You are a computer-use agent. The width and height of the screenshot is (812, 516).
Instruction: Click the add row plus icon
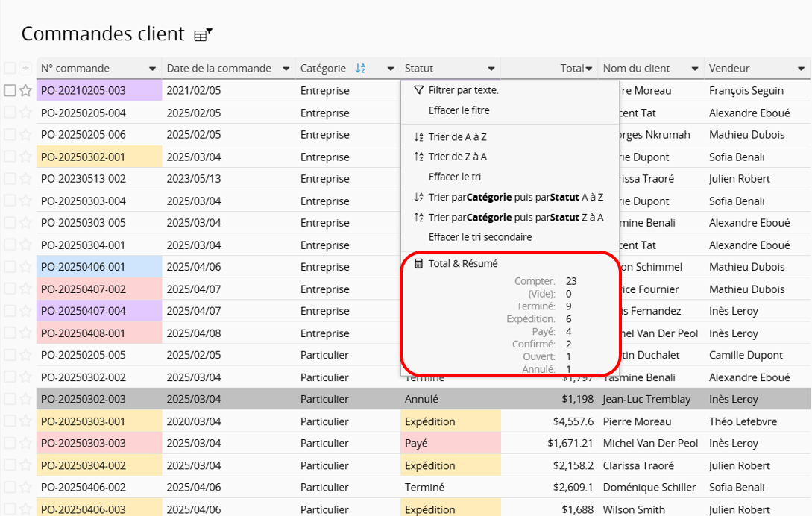coord(25,69)
